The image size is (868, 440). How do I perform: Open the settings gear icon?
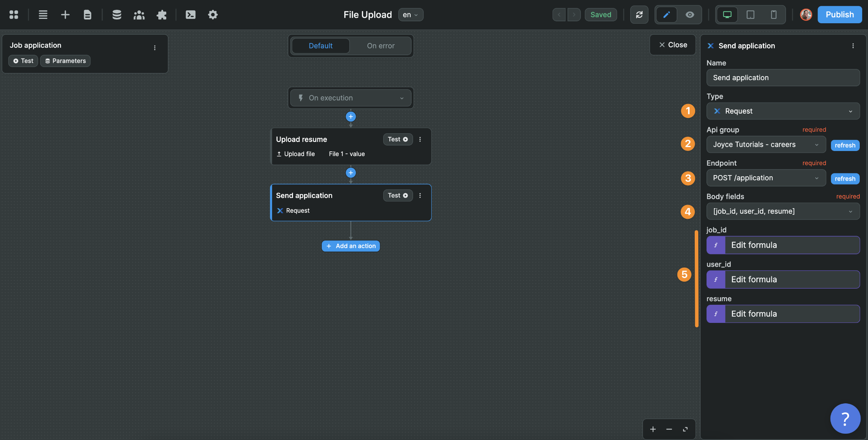[x=213, y=15]
